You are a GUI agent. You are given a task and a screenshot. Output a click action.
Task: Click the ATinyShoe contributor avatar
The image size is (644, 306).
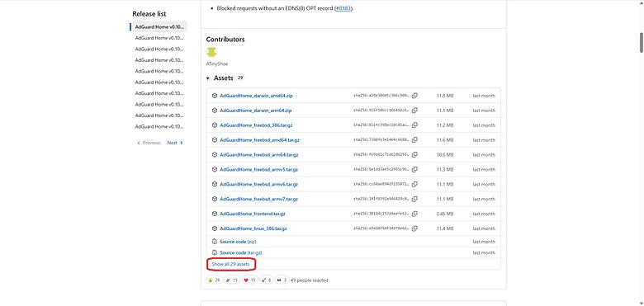tap(211, 52)
